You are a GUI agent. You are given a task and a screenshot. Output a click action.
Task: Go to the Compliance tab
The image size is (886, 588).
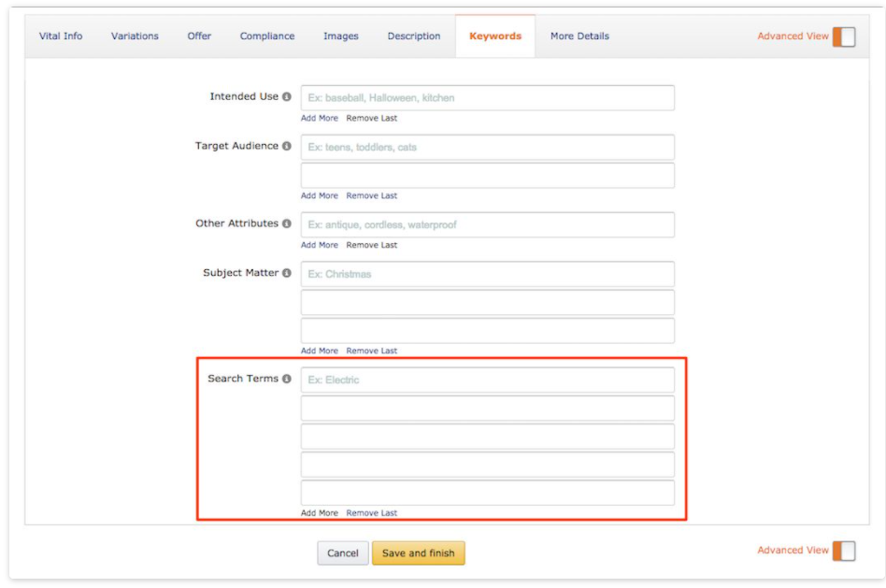pyautogui.click(x=267, y=36)
